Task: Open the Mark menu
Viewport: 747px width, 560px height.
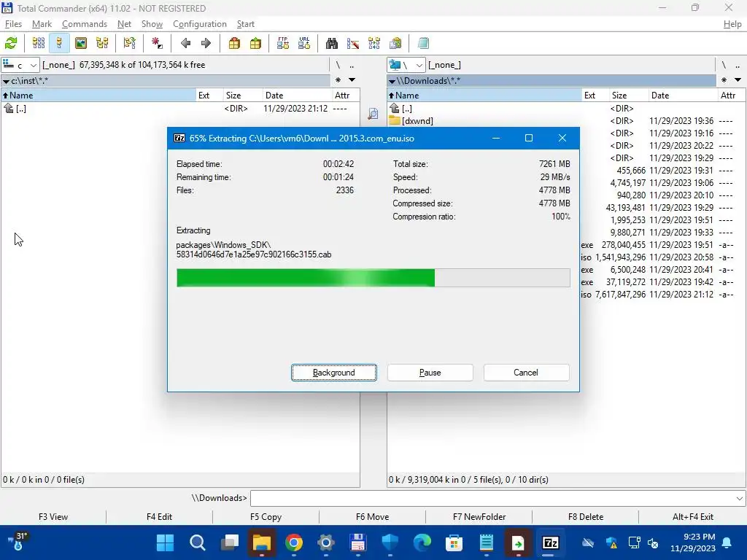Action: [x=42, y=24]
